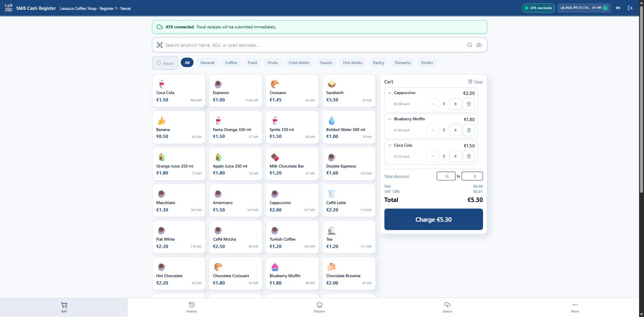Decrease Cappuccino quantity with minus
Viewport: 644px width, 317px height.
(432, 104)
